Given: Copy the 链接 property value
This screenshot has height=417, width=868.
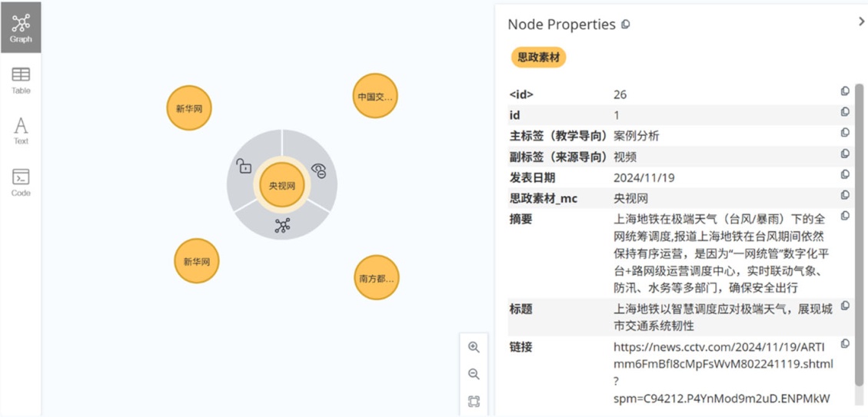Looking at the screenshot, I should point(845,344).
